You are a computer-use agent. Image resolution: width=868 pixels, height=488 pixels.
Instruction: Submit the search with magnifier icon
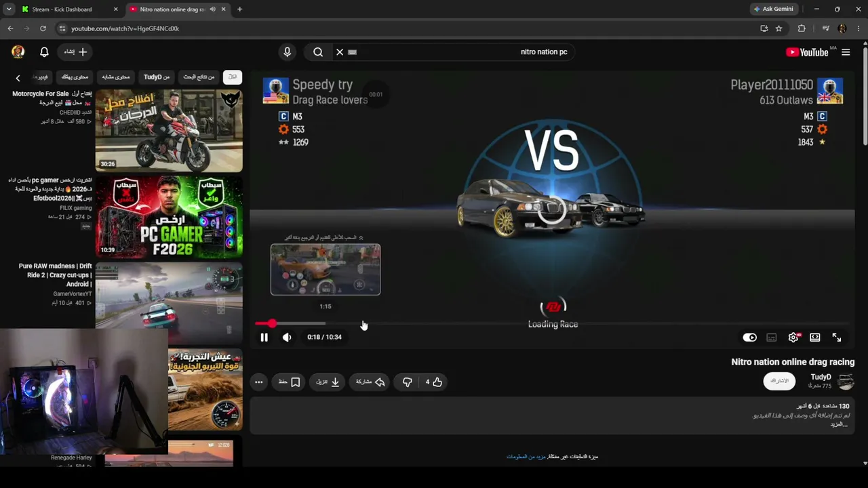318,52
